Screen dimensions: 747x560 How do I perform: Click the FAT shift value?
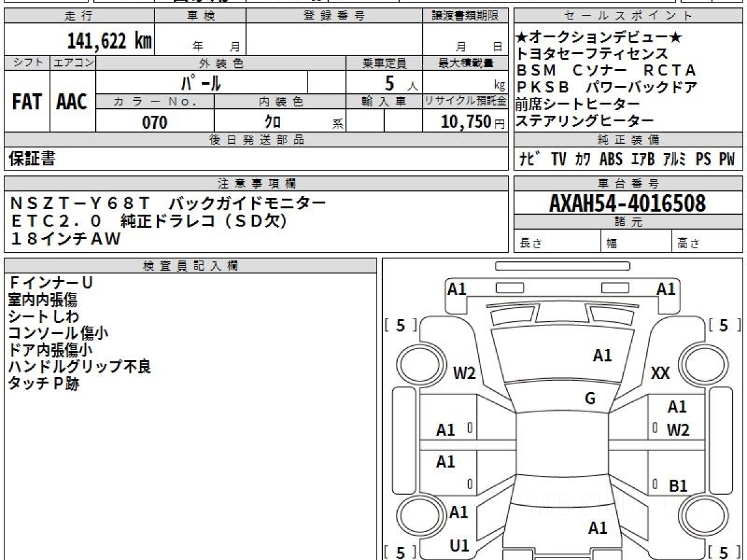[27, 102]
